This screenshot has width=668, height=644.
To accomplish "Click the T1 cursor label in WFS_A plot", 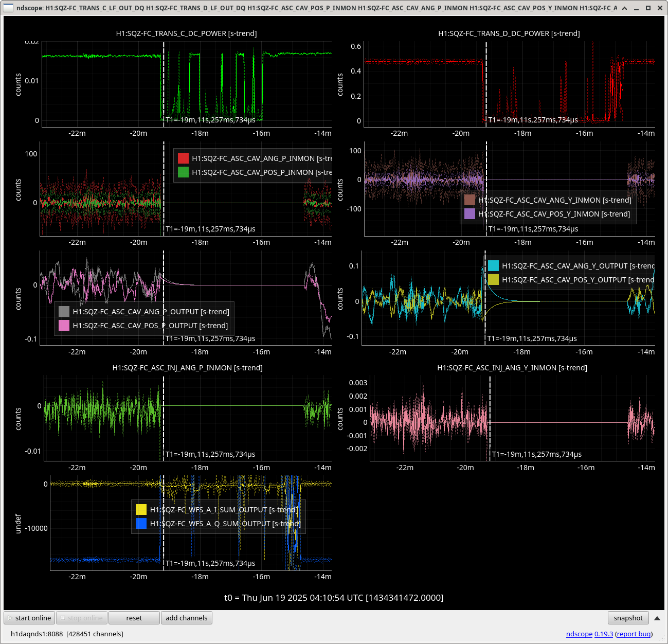I will click(210, 563).
